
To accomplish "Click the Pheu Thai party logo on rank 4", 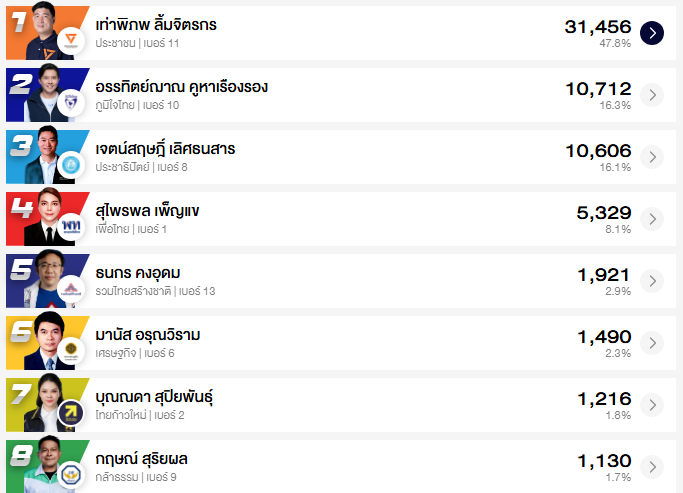I will point(71,227).
